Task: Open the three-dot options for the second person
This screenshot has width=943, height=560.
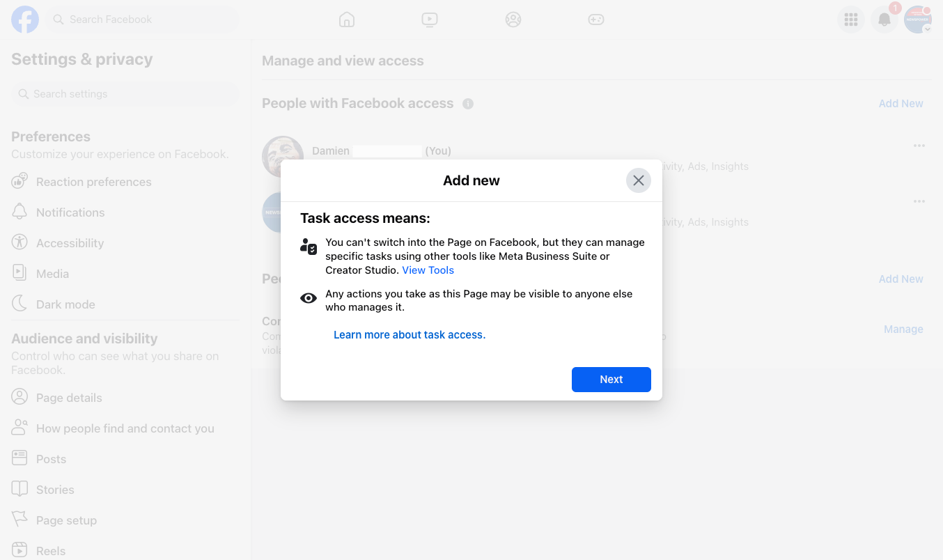Action: tap(919, 201)
